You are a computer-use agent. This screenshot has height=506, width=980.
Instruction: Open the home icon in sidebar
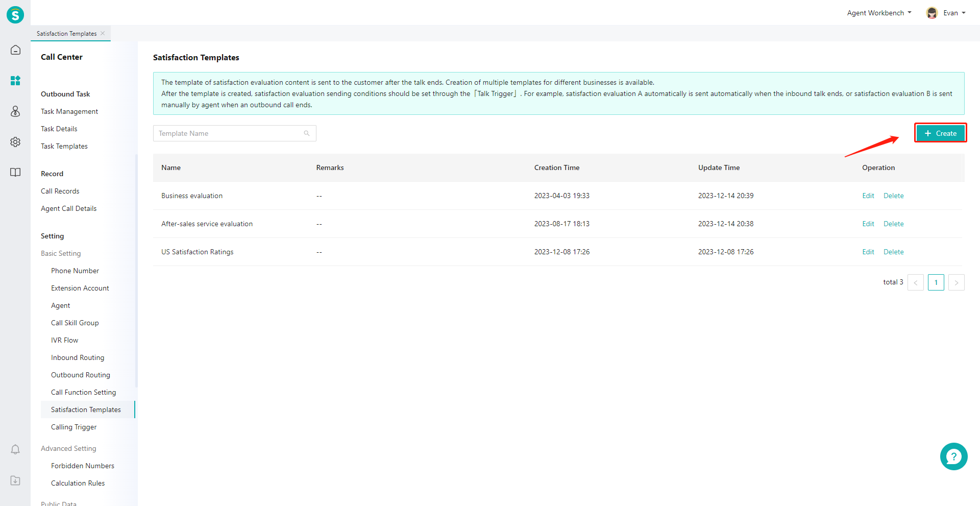tap(15, 50)
